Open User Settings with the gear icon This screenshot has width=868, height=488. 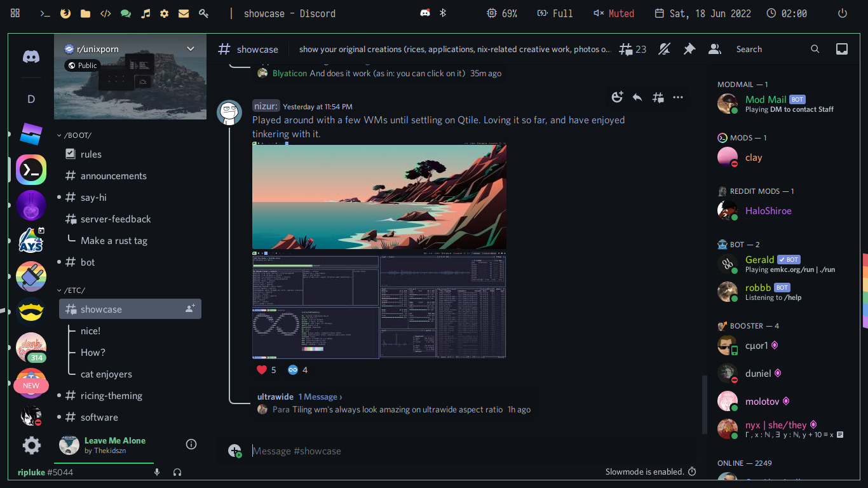click(31, 445)
